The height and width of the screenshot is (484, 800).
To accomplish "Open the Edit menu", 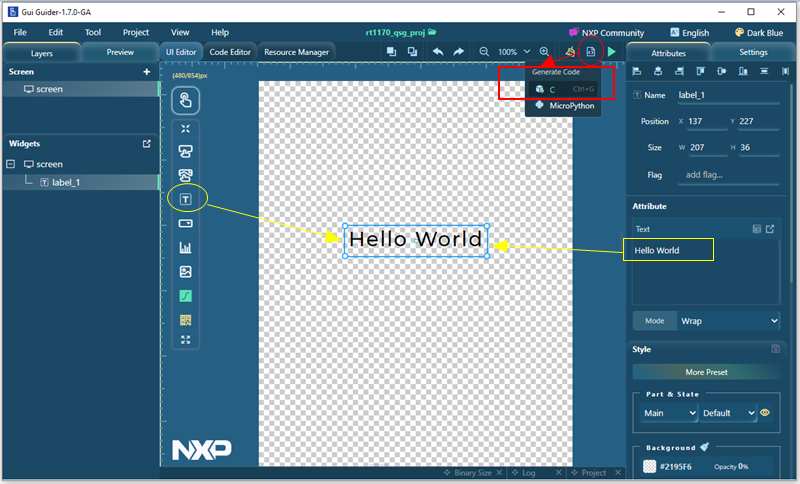I will pos(56,32).
